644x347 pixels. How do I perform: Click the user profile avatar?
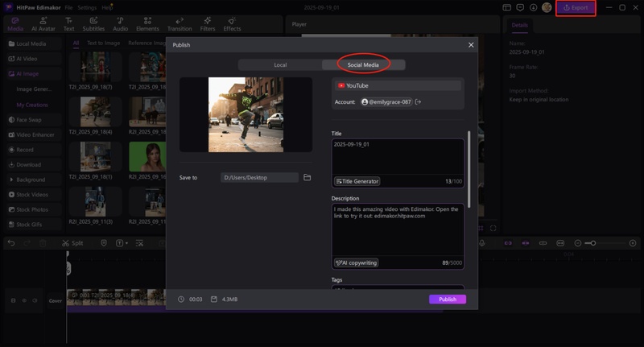click(547, 7)
